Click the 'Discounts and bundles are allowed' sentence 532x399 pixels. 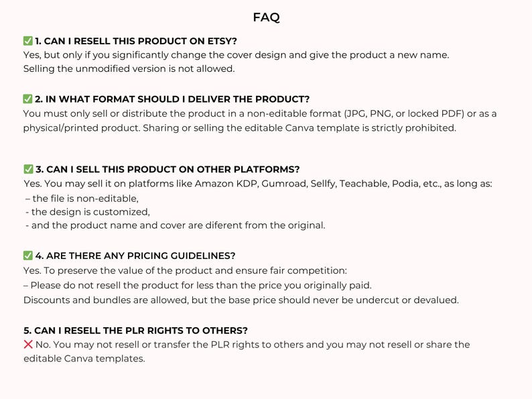pos(241,300)
